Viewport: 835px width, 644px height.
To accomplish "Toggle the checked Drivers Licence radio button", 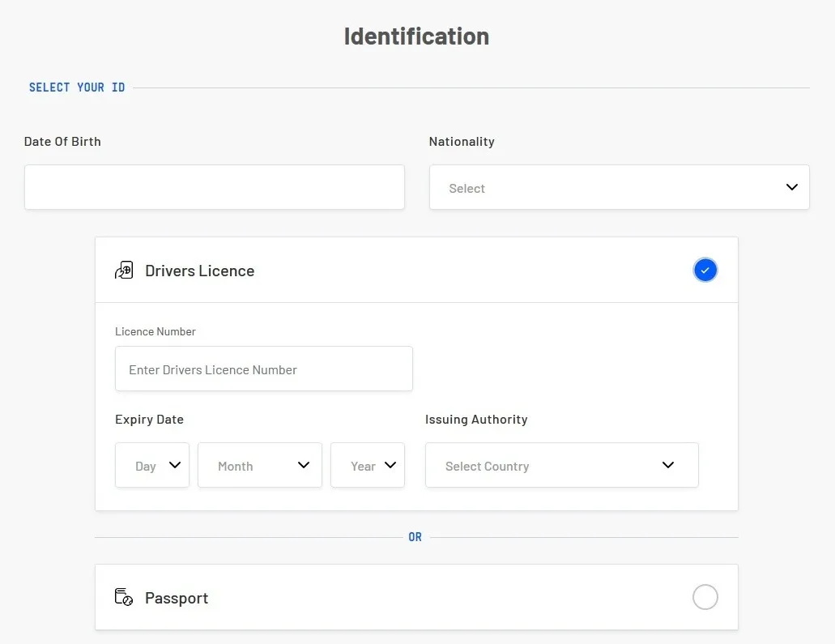I will tap(705, 270).
